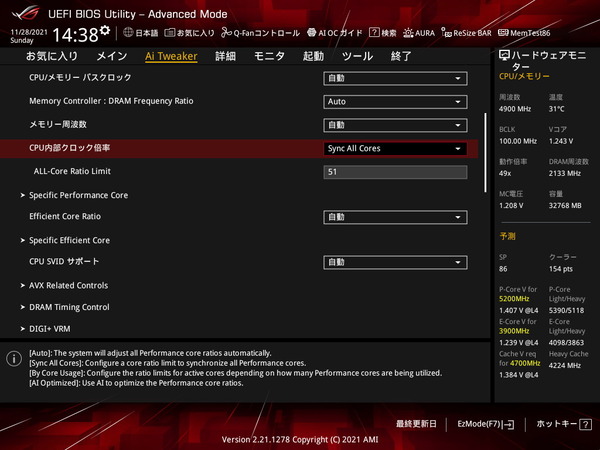The image size is (600, 450).
Task: Open the モニタ tab
Action: [269, 56]
